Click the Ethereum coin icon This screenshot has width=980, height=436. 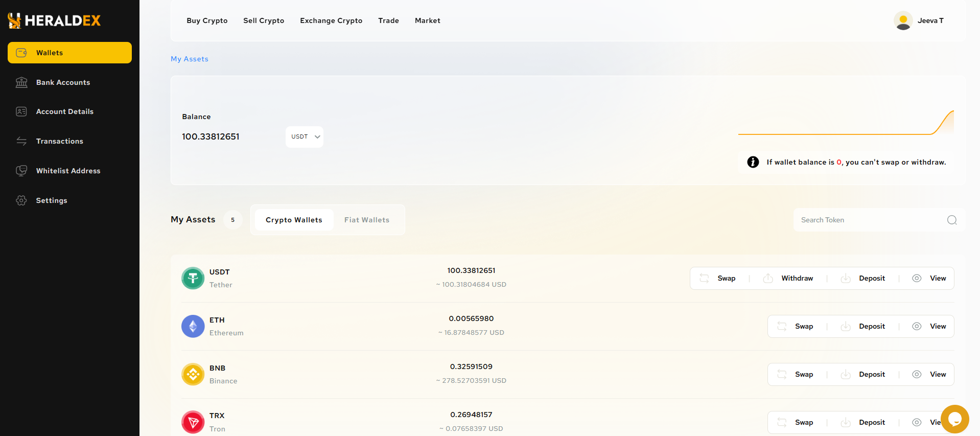[x=193, y=327]
